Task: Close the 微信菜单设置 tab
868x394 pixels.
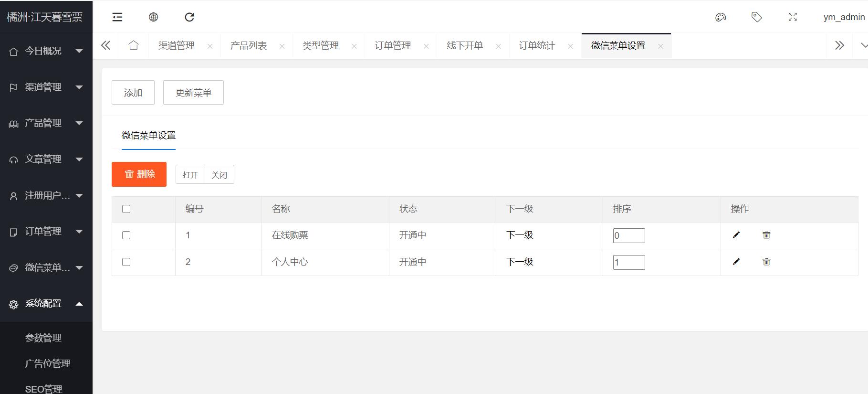Action: (660, 46)
